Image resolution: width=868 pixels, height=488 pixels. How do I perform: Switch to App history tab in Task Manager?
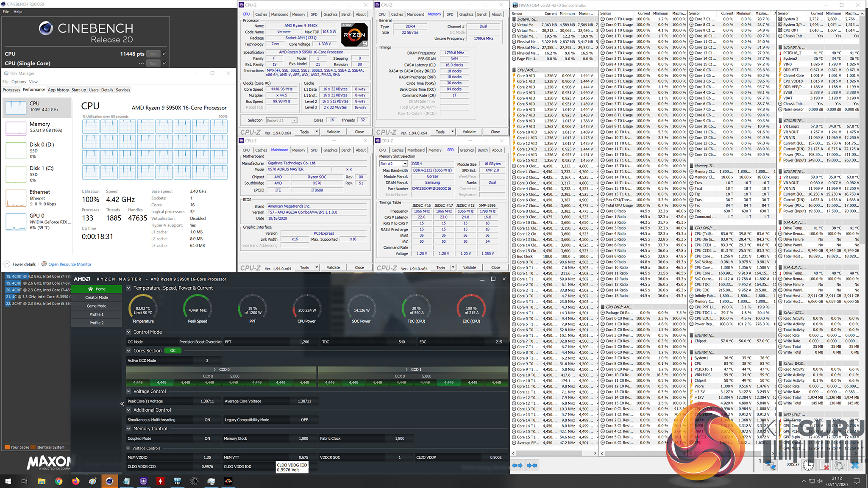click(58, 90)
